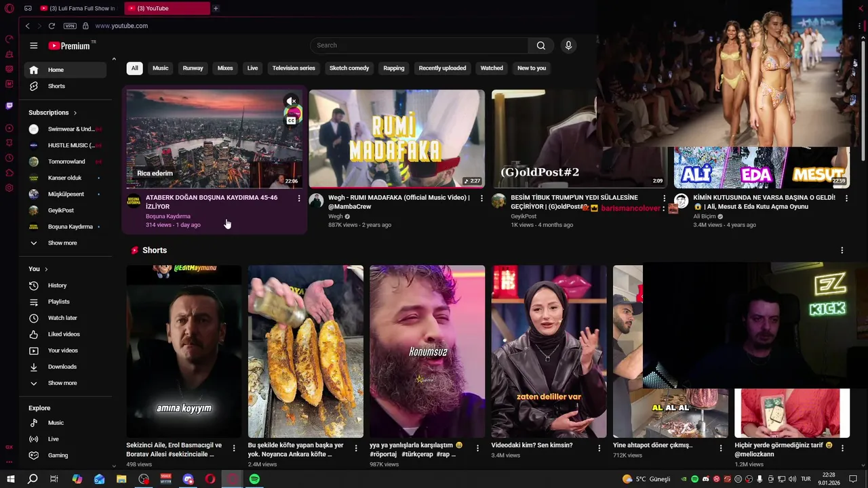Viewport: 868px width, 488px height.
Task: Open the Home sidebar item
Action: pos(65,70)
